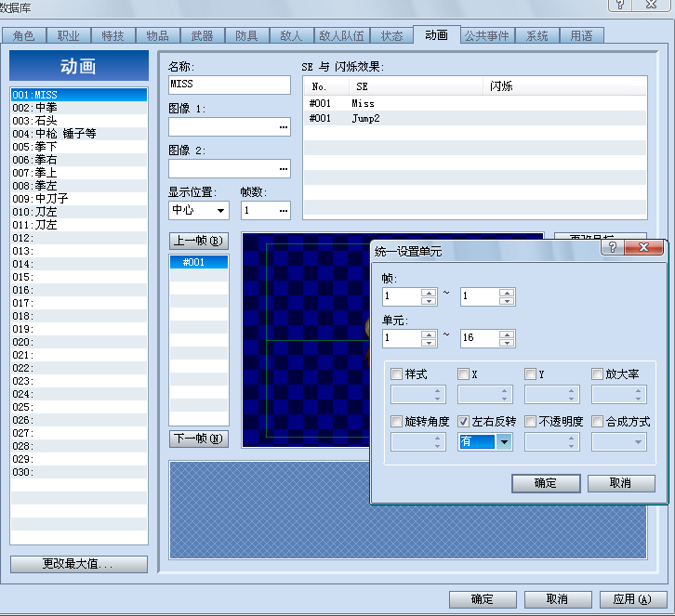Click the disabled 旋转角度 spinner field
Image resolution: width=675 pixels, height=616 pixels.
(418, 441)
